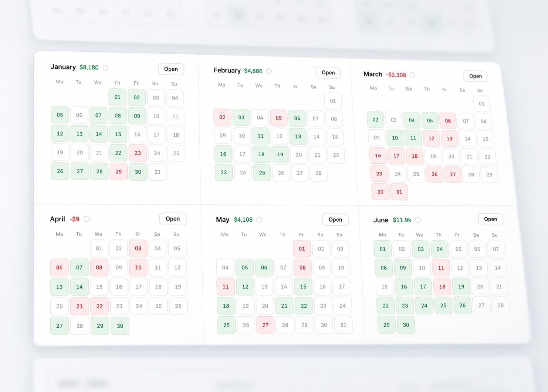Select June 01 green day
The width and height of the screenshot is (548, 392).
point(383,249)
